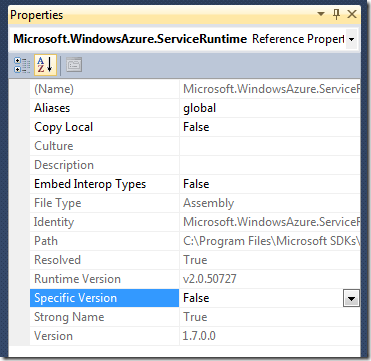Select the Runtime Version value v2.0.50727
This screenshot has height=361, width=371.
(x=210, y=279)
